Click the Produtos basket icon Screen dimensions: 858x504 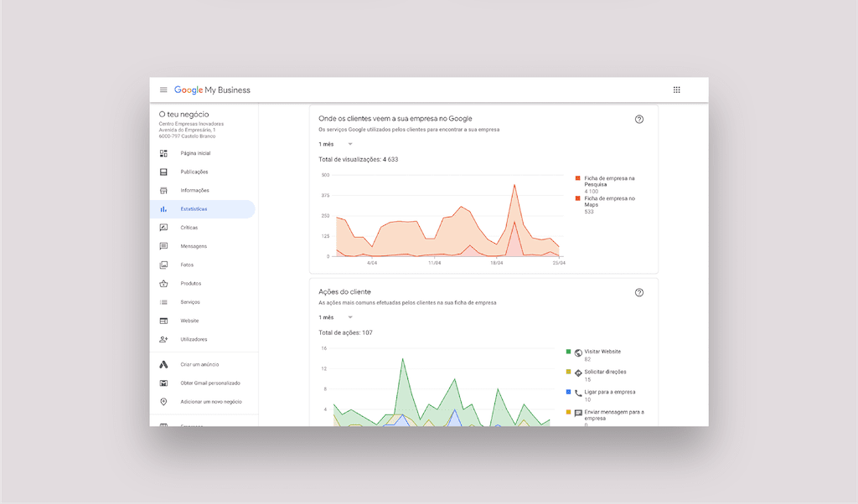coord(163,284)
